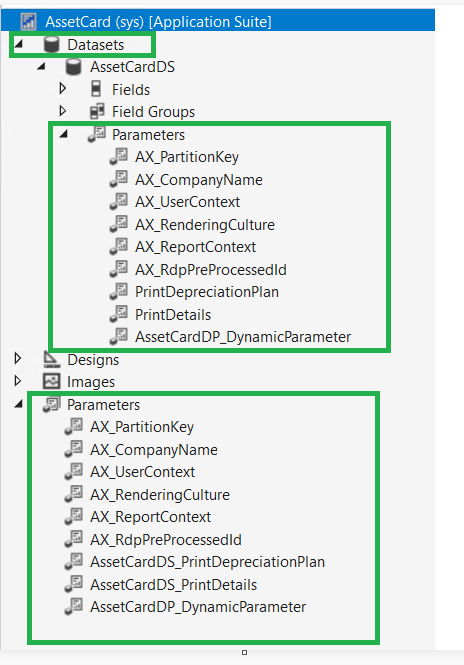Click icon of report-level AX_ReportContext
Screen dimensions: 464x665
tap(74, 516)
